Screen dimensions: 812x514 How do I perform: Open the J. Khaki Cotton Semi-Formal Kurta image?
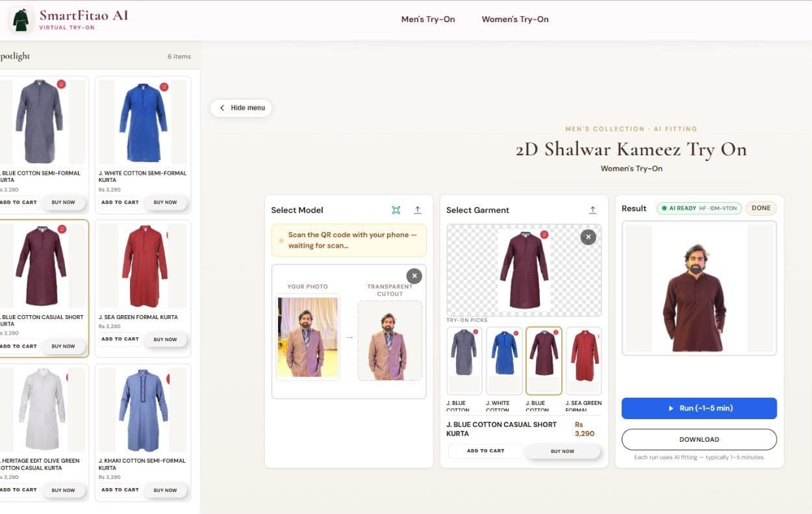[x=143, y=409]
